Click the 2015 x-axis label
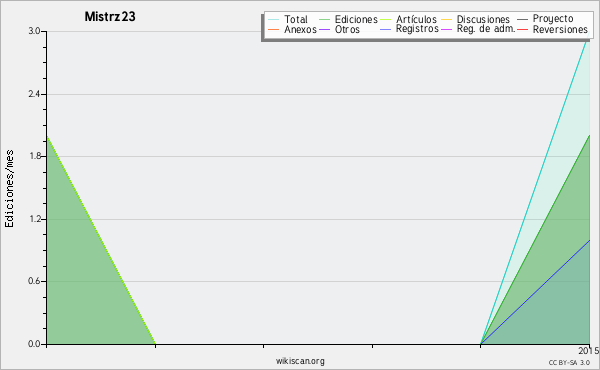This screenshot has width=600, height=370. coord(589,351)
